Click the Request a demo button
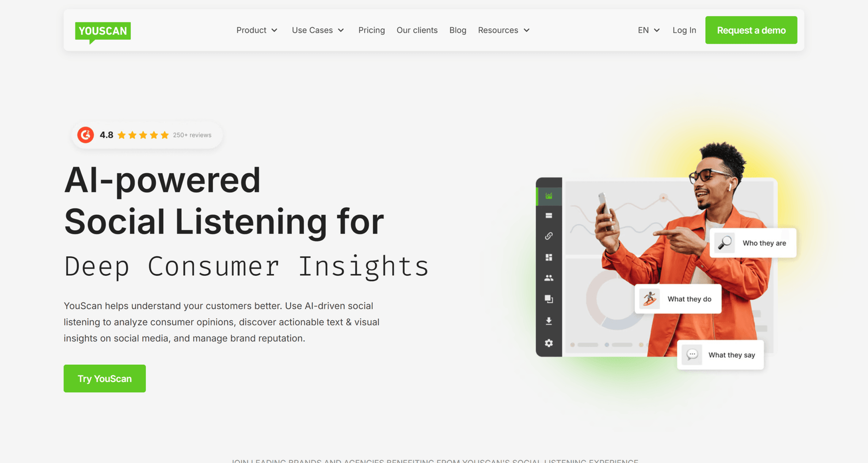Viewport: 868px width, 463px height. click(751, 30)
